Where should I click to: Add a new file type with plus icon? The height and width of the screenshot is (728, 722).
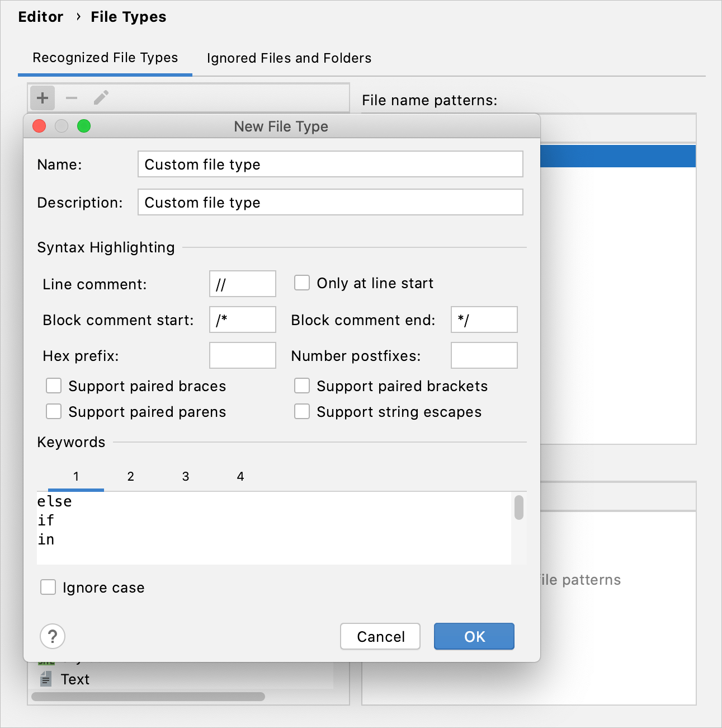pos(42,97)
